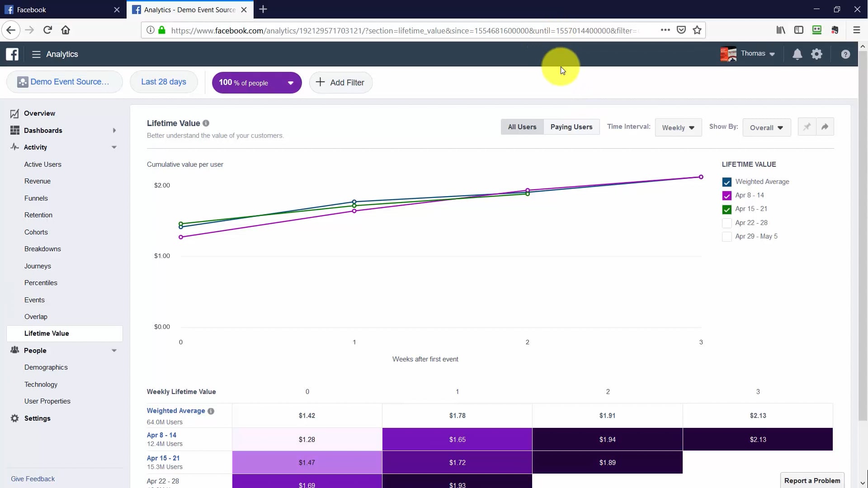Open Retention in the sidebar
Image resolution: width=868 pixels, height=488 pixels.
click(38, 215)
